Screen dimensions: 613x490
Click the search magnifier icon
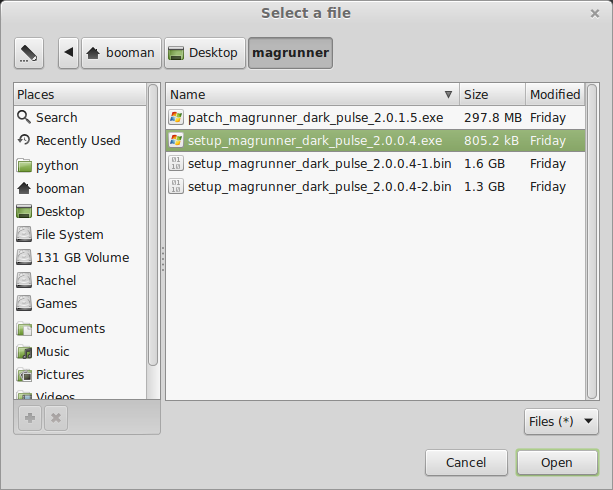click(24, 117)
